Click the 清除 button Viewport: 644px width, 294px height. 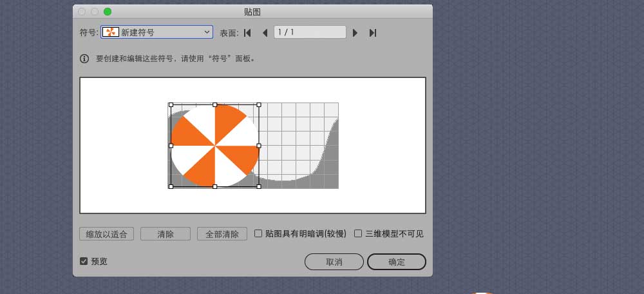pos(166,234)
